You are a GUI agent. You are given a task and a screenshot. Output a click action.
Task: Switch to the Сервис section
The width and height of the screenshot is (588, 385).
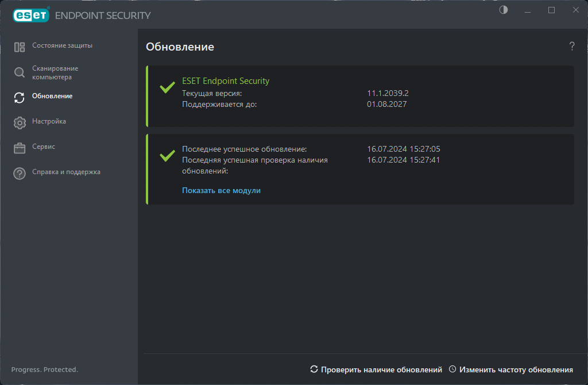click(x=44, y=147)
